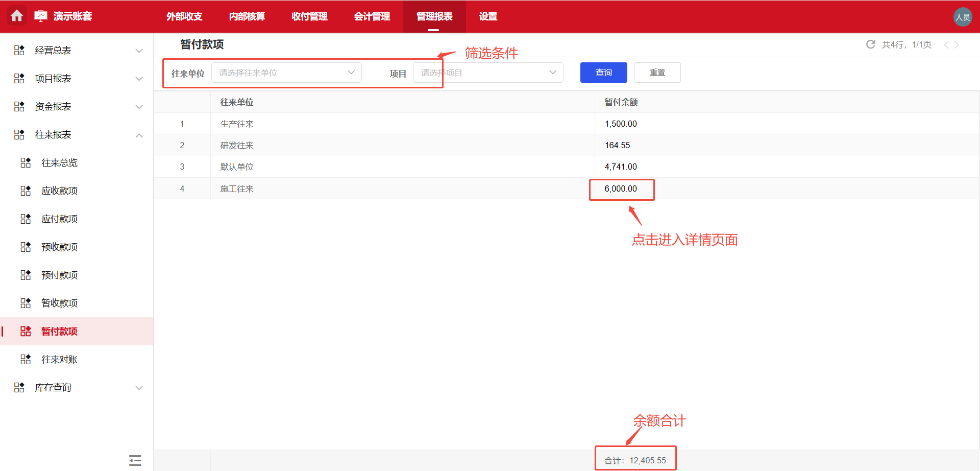Image resolution: width=980 pixels, height=471 pixels.
Task: Open the 项目 dropdown
Action: [487, 72]
